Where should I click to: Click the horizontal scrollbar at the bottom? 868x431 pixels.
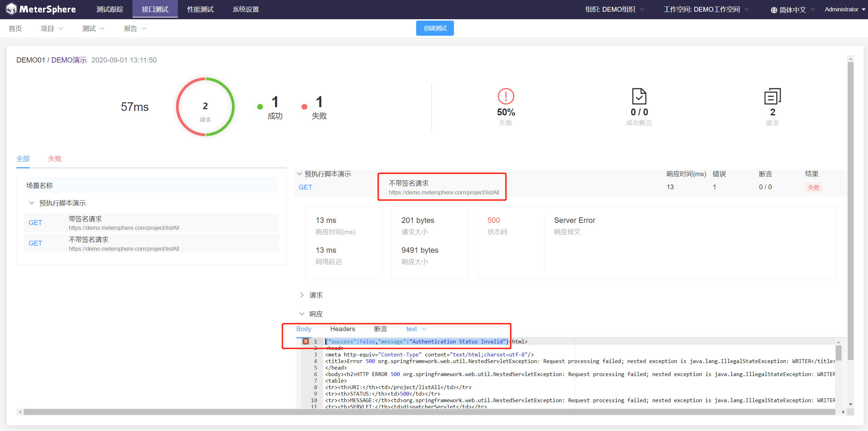pyautogui.click(x=429, y=412)
